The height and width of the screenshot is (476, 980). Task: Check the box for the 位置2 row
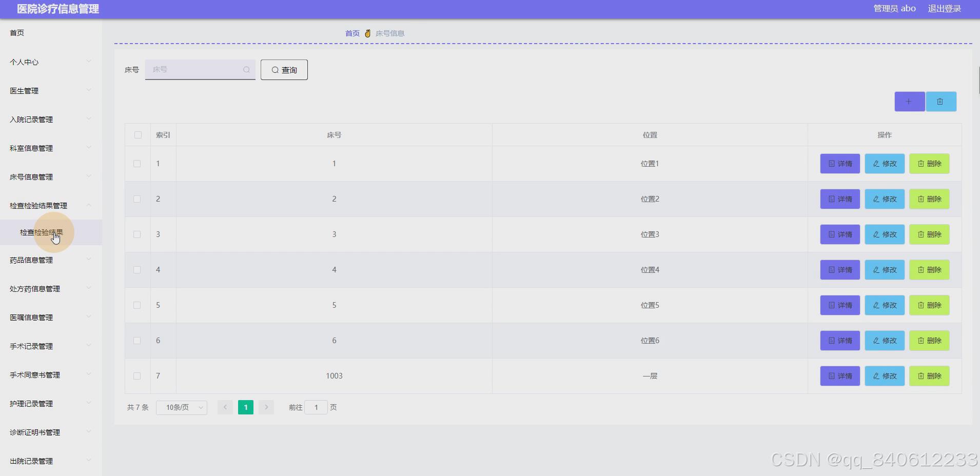pyautogui.click(x=137, y=199)
